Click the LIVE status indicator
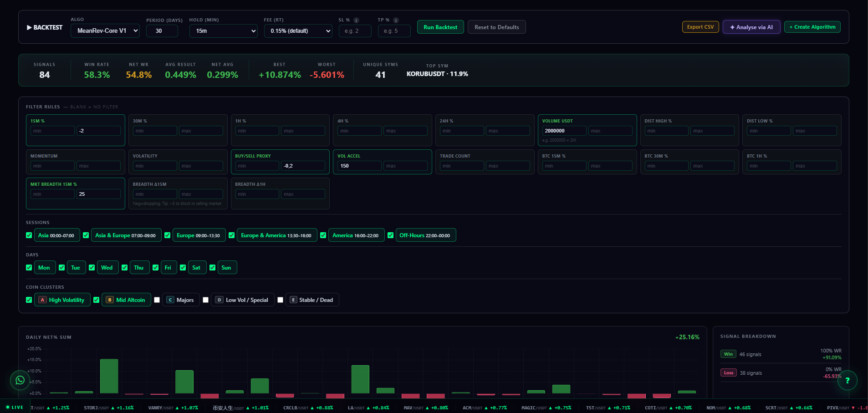The width and height of the screenshot is (868, 413). (x=15, y=407)
